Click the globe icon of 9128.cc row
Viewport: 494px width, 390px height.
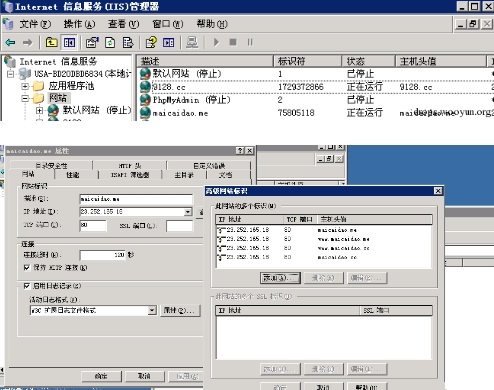point(145,87)
